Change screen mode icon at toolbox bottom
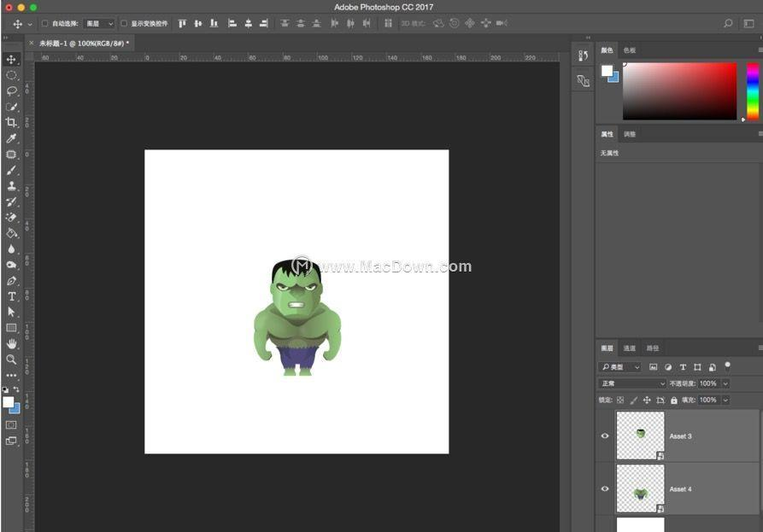763x532 pixels. click(11, 441)
